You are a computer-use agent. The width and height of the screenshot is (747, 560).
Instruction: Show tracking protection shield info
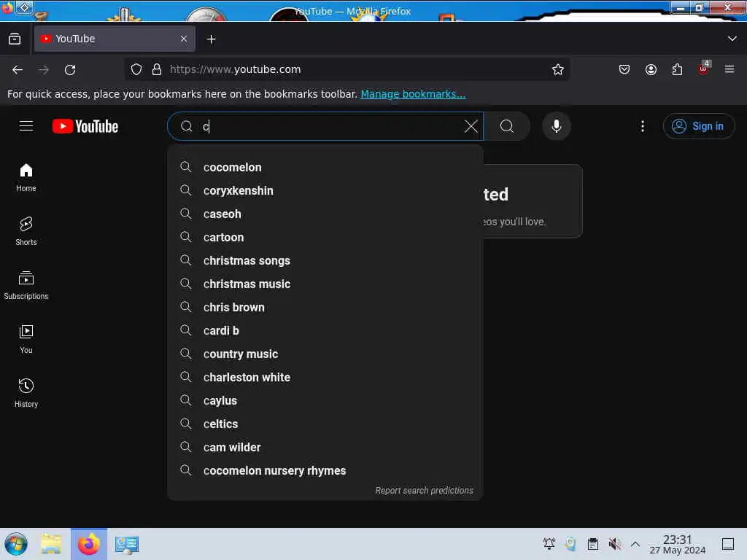pos(136,69)
